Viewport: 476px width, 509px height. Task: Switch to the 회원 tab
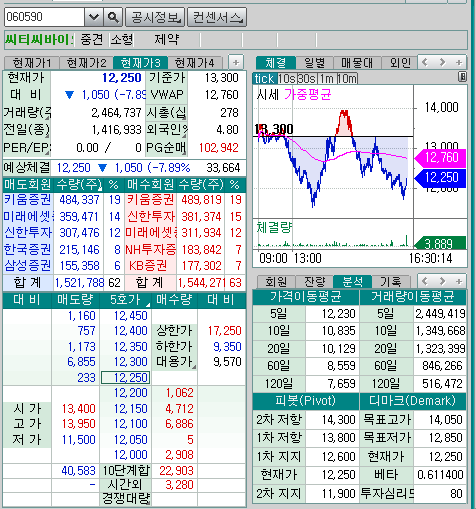(x=276, y=282)
